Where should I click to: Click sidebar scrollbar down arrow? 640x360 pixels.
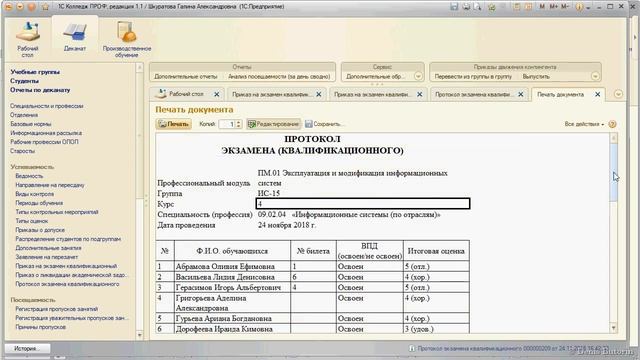pos(140,336)
